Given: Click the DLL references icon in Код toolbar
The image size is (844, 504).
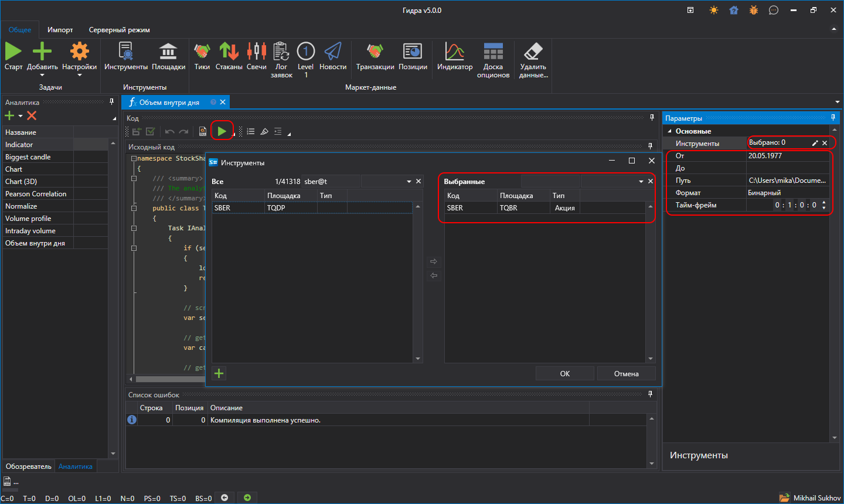Looking at the screenshot, I should coord(203,132).
